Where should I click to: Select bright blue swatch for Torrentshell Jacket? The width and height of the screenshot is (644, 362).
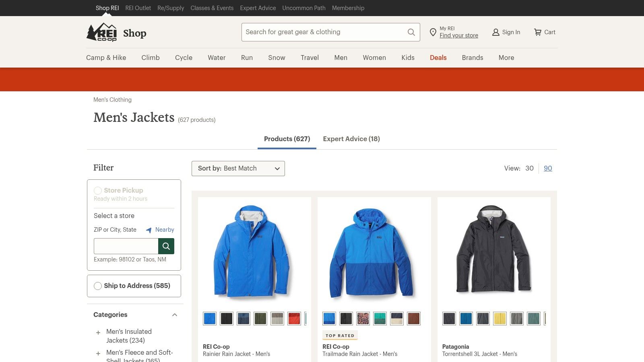(x=466, y=319)
